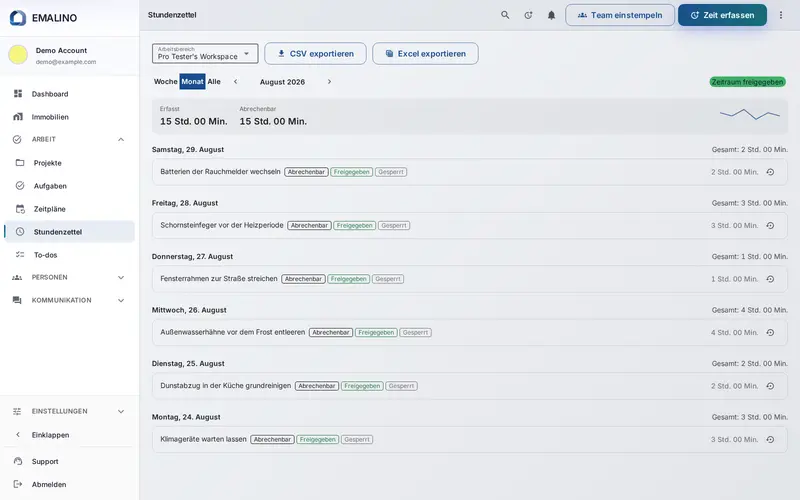This screenshot has height=500, width=800.
Task: Open the Arbeitsbereich workspace dropdown
Action: (x=205, y=54)
